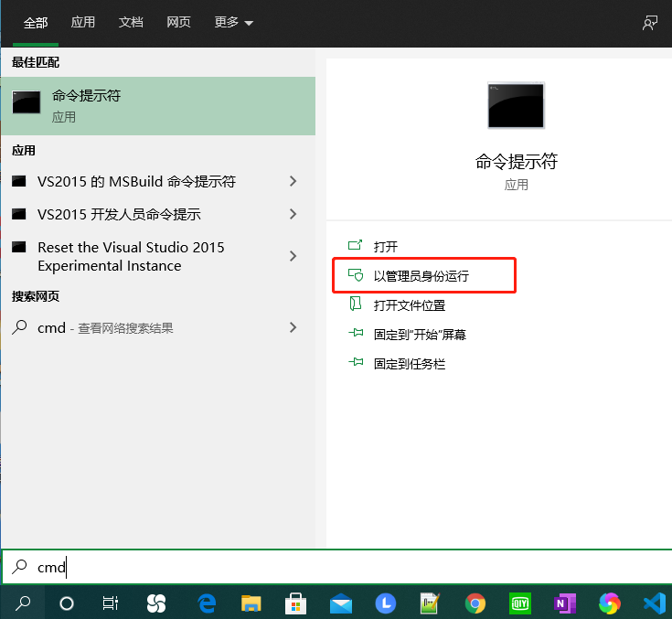Open Microsoft Edge from the taskbar
The image size is (672, 619).
(x=207, y=603)
